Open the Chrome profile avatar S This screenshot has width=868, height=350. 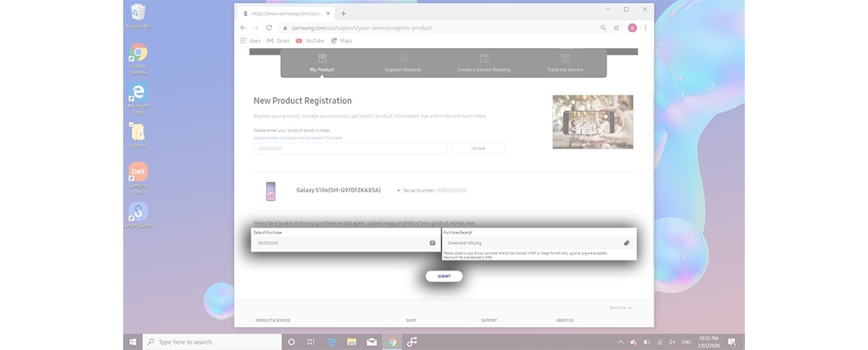click(632, 28)
